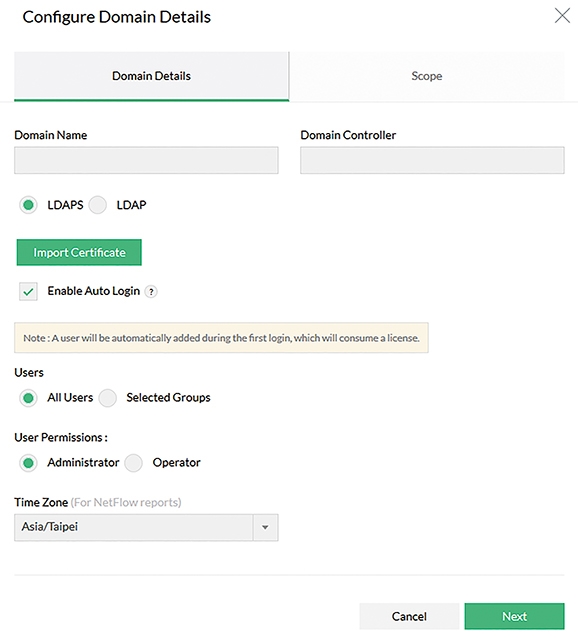Image resolution: width=578 pixels, height=638 pixels.
Task: Click the Enable Auto Login help icon
Action: point(151,292)
